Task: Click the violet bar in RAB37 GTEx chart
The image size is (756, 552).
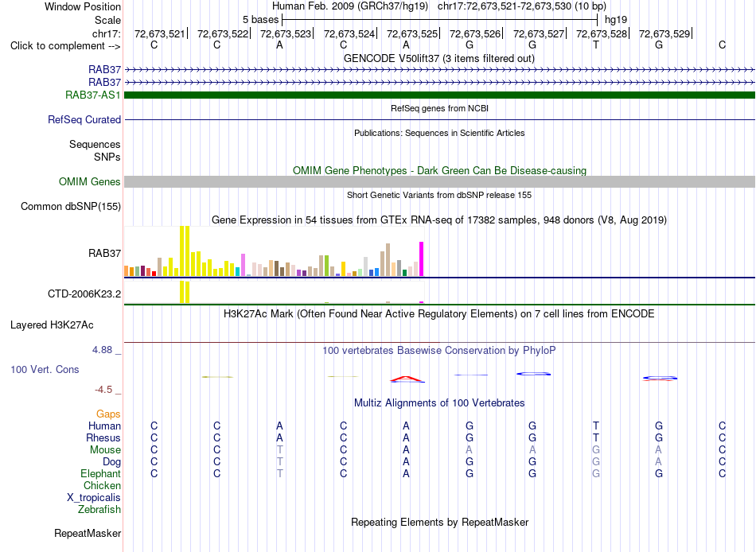Action: coord(244,265)
